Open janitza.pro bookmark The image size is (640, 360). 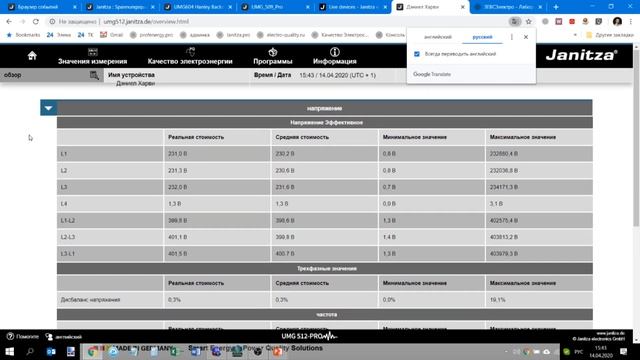233,35
